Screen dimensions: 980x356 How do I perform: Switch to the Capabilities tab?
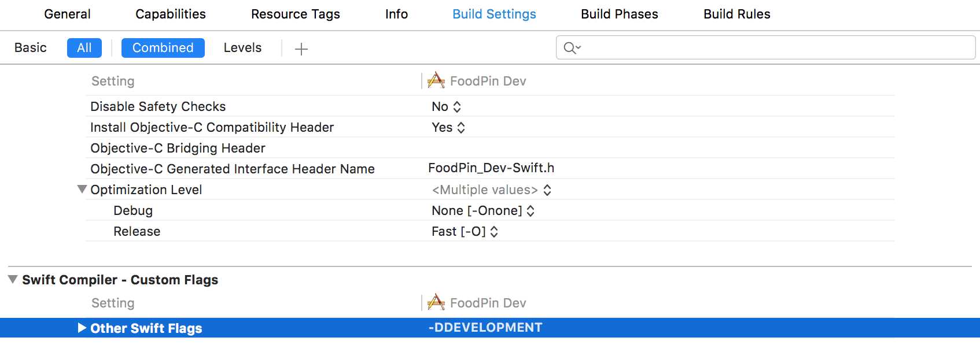pos(171,14)
